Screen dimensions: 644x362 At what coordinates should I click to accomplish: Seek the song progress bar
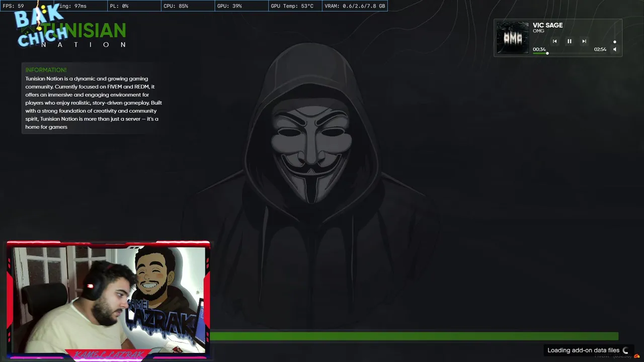click(569, 53)
